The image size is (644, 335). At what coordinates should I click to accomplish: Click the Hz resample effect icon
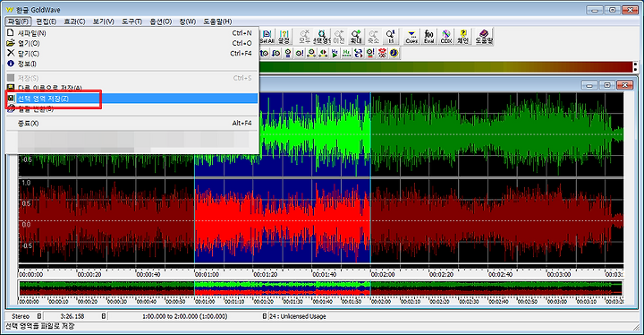click(x=346, y=53)
